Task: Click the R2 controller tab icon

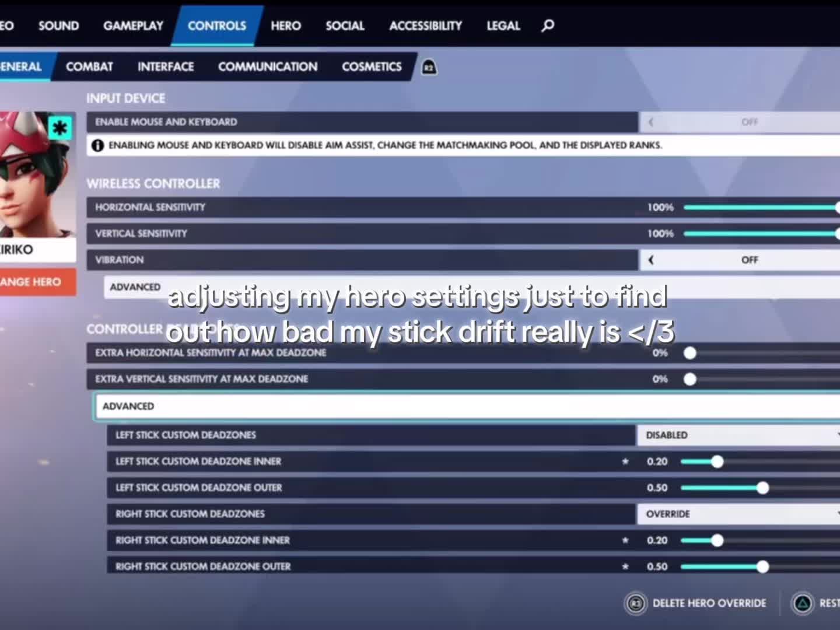Action: click(x=429, y=67)
